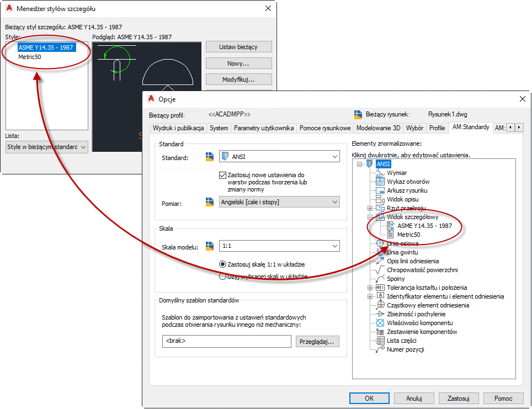Click the Arkusz rysunku sheet icon
This screenshot has height=409, width=532.
380,190
